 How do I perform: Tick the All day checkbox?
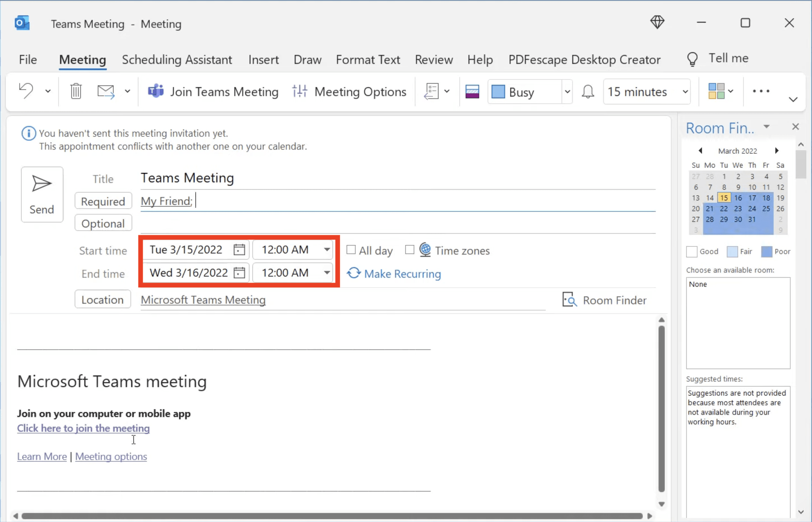pyautogui.click(x=351, y=250)
